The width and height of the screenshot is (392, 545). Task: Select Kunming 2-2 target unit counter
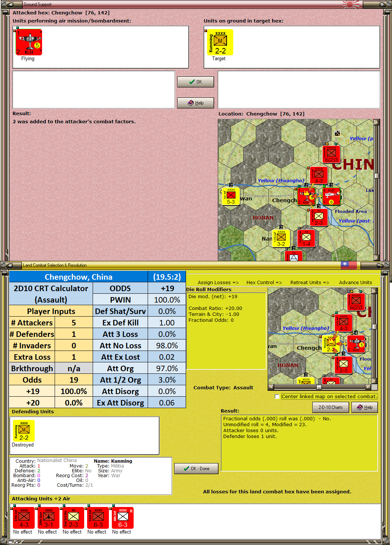(220, 42)
